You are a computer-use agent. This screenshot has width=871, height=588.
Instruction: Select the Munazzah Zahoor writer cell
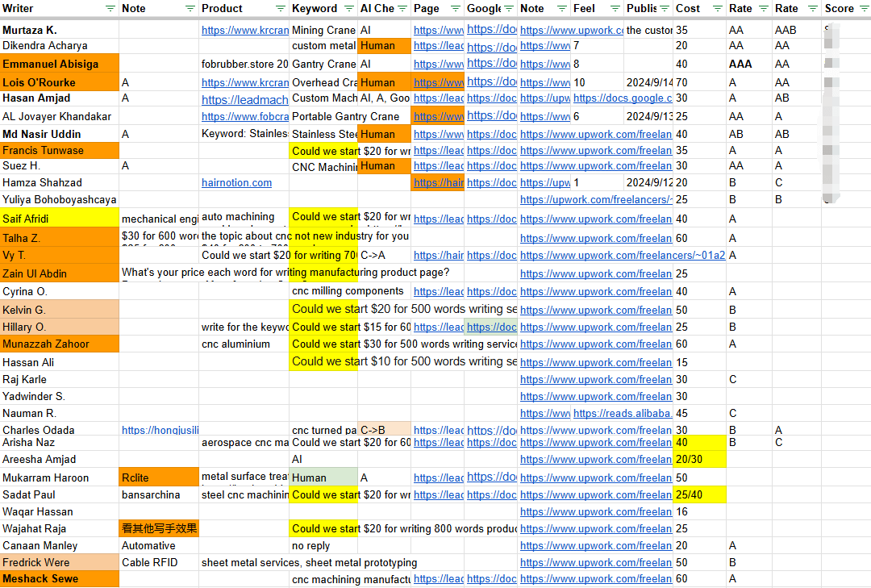60,344
